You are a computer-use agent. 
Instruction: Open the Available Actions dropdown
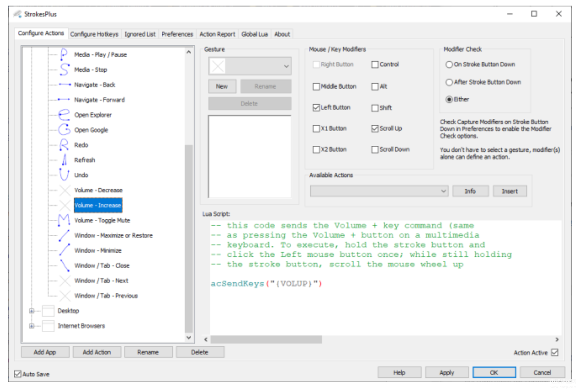(379, 191)
